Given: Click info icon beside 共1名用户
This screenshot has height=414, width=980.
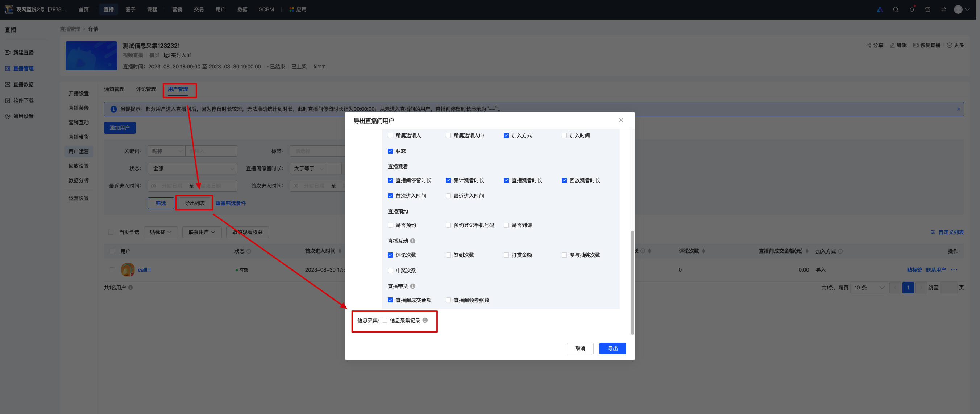Looking at the screenshot, I should click(x=130, y=287).
